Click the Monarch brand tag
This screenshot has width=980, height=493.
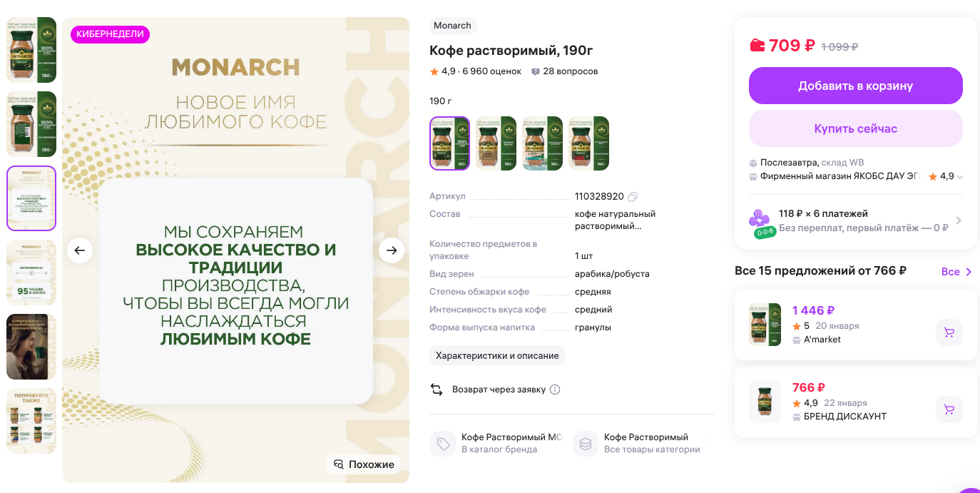point(452,26)
